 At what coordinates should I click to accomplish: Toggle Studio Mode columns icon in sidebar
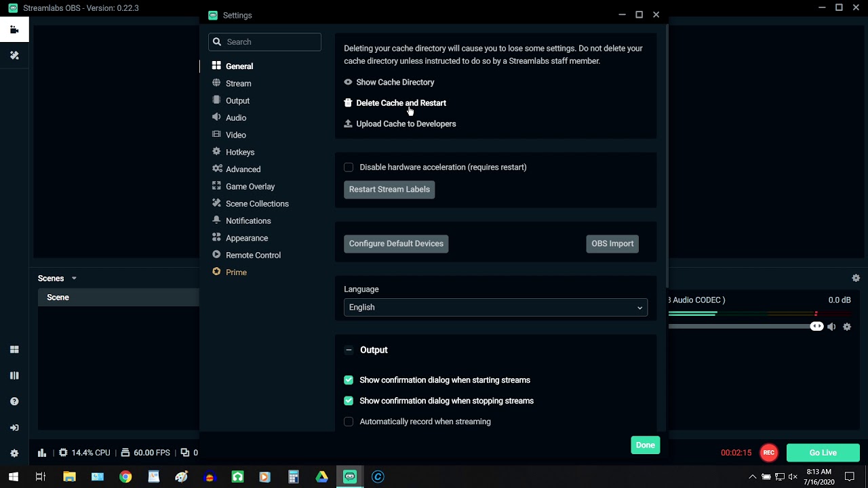tap(14, 375)
